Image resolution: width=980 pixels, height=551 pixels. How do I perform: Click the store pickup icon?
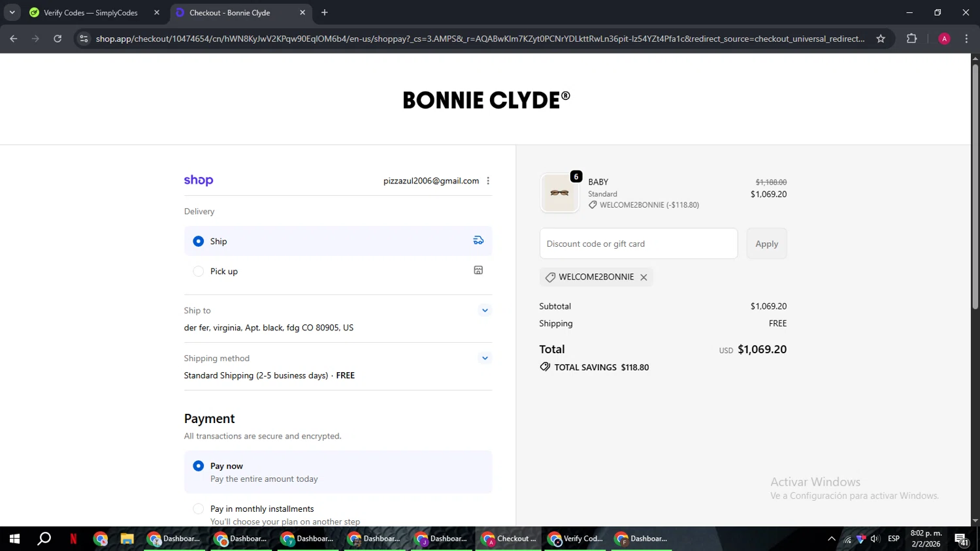point(478,270)
